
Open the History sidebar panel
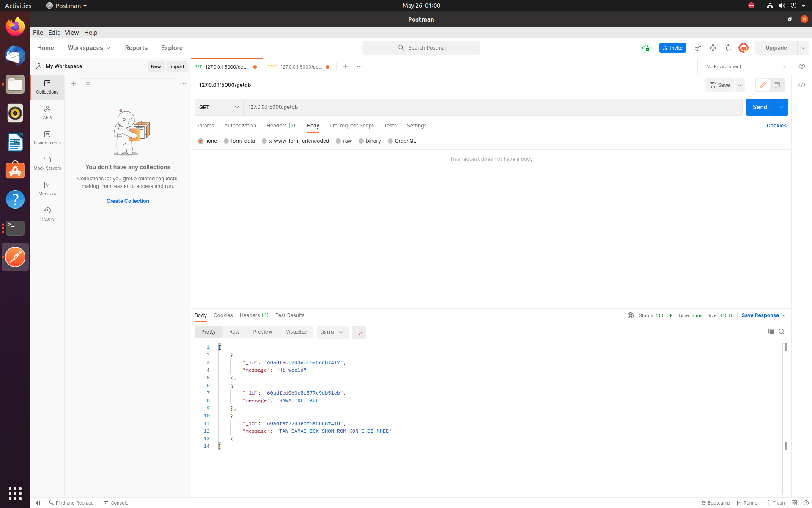click(x=47, y=213)
